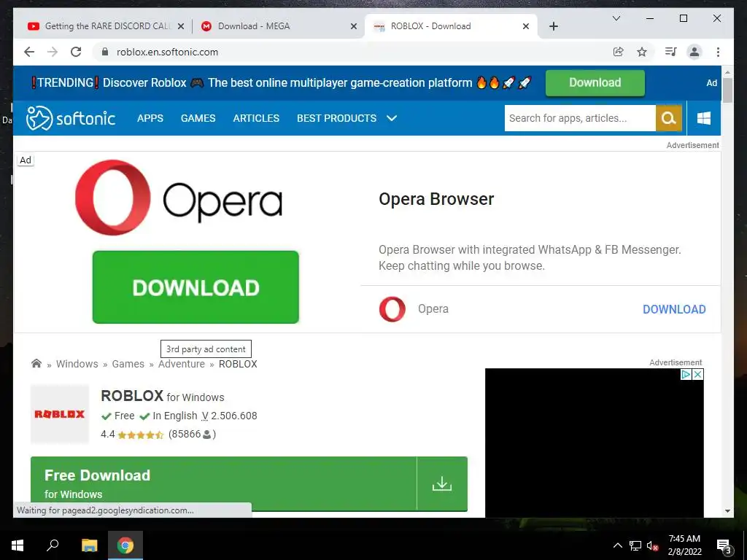Open the Adventure breadcrumb link
Screen dimensions: 747x560
click(x=182, y=364)
